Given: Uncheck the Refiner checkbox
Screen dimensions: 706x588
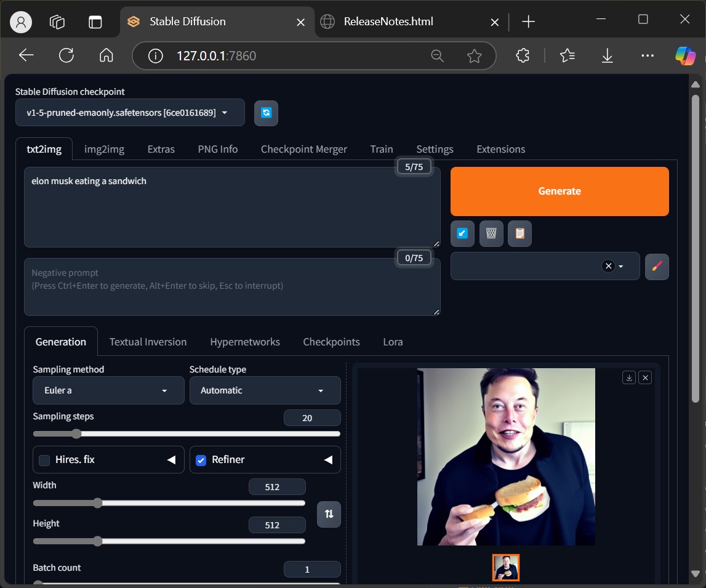Looking at the screenshot, I should [x=201, y=460].
